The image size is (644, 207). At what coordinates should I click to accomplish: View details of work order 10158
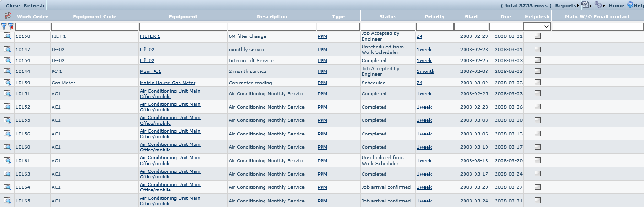[7, 36]
